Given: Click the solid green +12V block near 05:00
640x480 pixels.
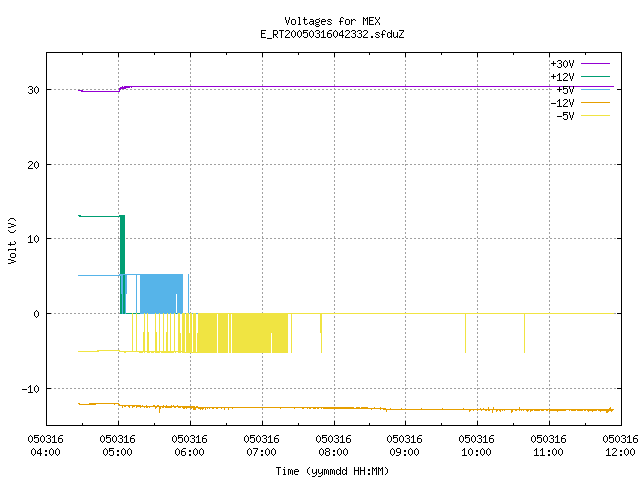Looking at the screenshot, I should tap(122, 264).
